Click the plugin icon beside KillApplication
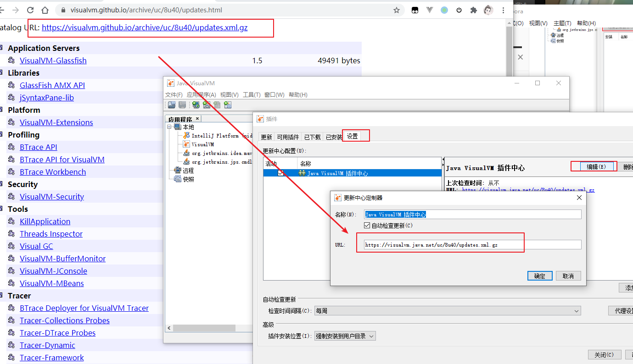The height and width of the screenshot is (364, 633). (11, 221)
